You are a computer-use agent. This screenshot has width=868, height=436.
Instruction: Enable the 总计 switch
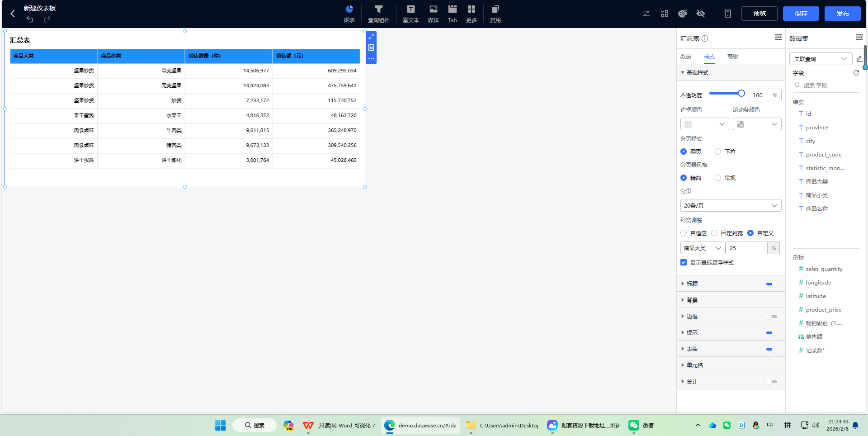pyautogui.click(x=772, y=382)
